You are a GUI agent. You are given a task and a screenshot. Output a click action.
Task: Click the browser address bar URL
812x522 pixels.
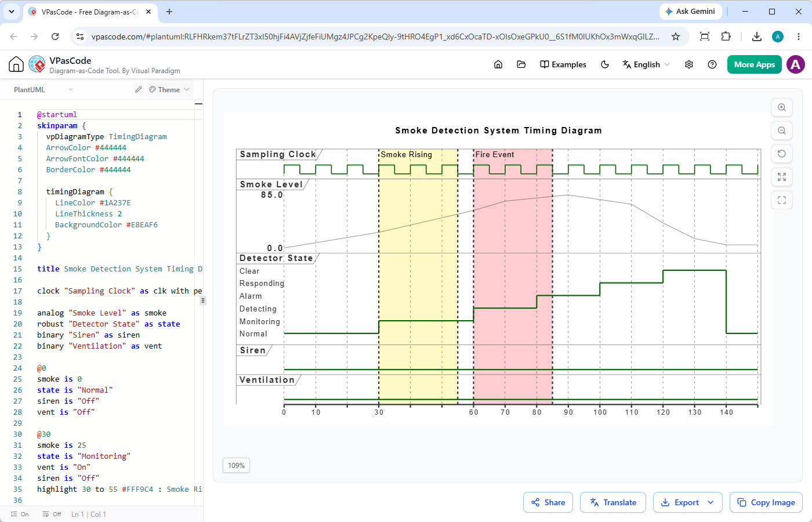(375, 37)
